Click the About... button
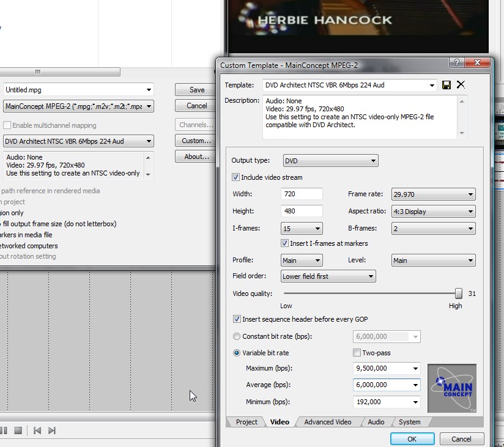The height and width of the screenshot is (447, 504). 195,157
